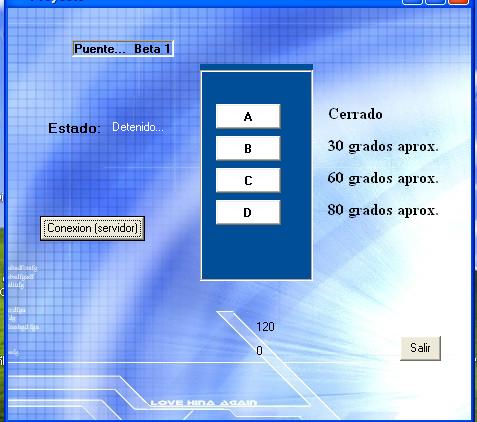Choose the C position button
The height and width of the screenshot is (422, 477).
pos(248,180)
